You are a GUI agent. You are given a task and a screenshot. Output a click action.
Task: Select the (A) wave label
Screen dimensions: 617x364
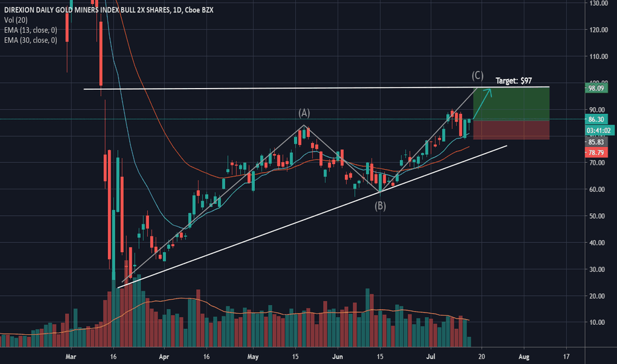point(304,113)
